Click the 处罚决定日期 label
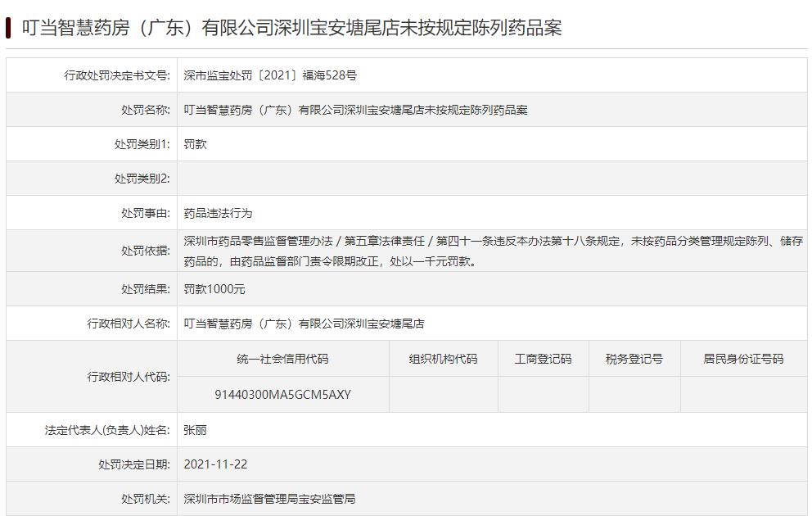The height and width of the screenshot is (516, 812). [134, 464]
